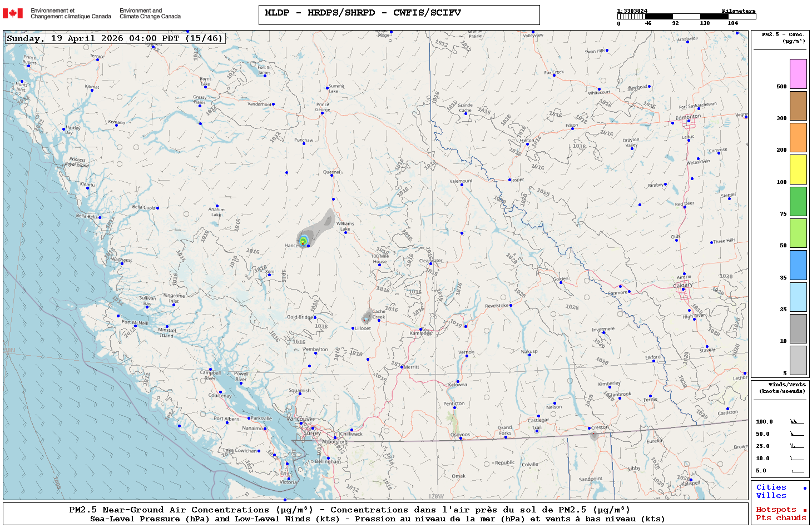The height and width of the screenshot is (528, 812).
Task: Select the orange 200 µg/m³ legend swatch
Action: pyautogui.click(x=798, y=137)
